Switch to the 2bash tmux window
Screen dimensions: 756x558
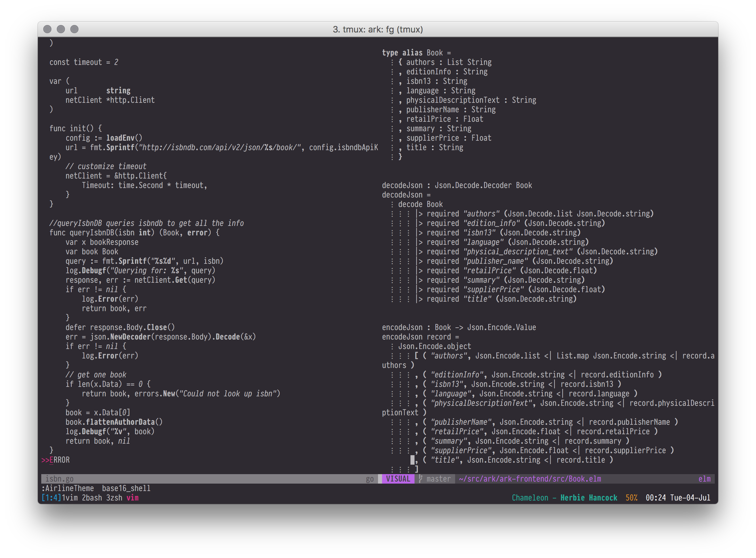click(x=92, y=498)
